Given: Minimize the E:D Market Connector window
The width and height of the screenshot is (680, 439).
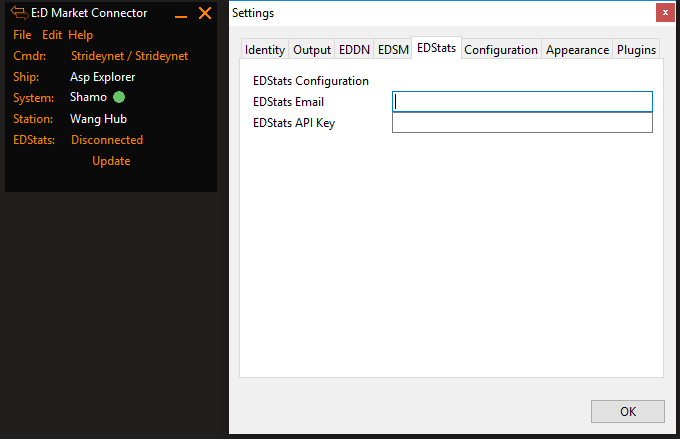Looking at the screenshot, I should click(181, 16).
